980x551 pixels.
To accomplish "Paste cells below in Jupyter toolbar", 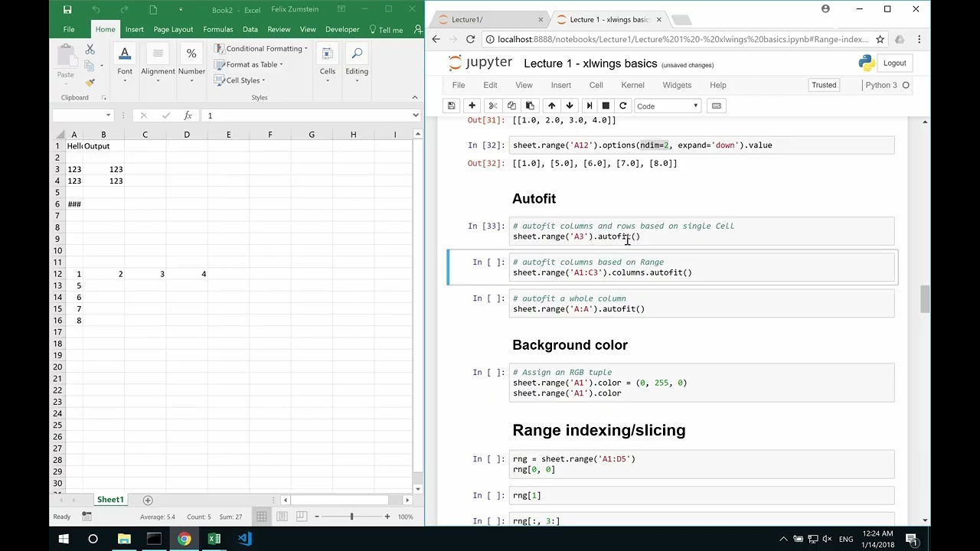I will coord(530,106).
